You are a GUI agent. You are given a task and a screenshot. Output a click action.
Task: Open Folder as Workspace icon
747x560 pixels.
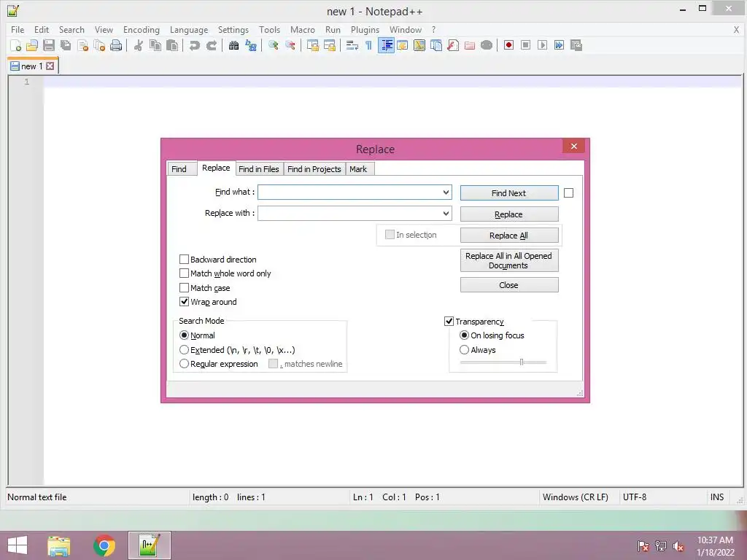(470, 45)
